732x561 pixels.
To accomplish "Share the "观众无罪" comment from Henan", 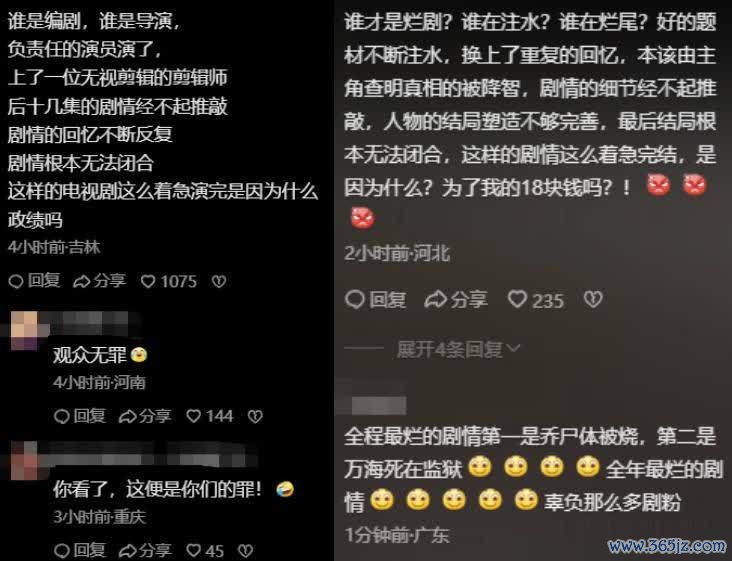I will point(145,416).
